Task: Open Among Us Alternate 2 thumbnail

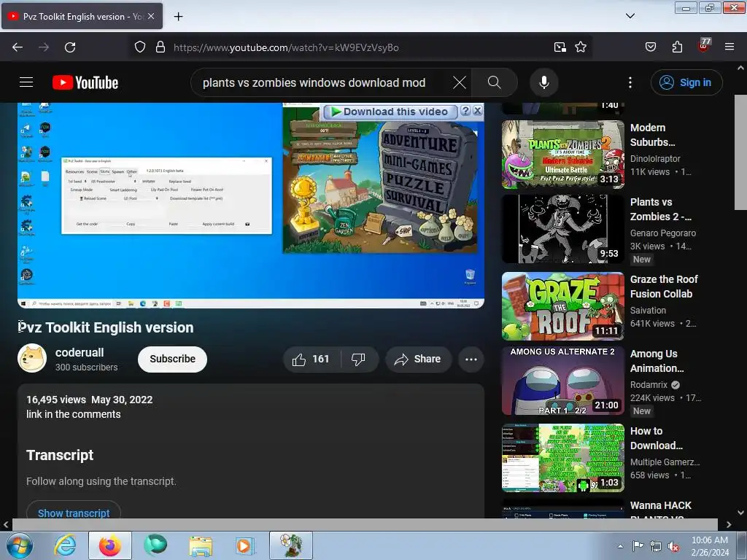Action: coord(562,381)
